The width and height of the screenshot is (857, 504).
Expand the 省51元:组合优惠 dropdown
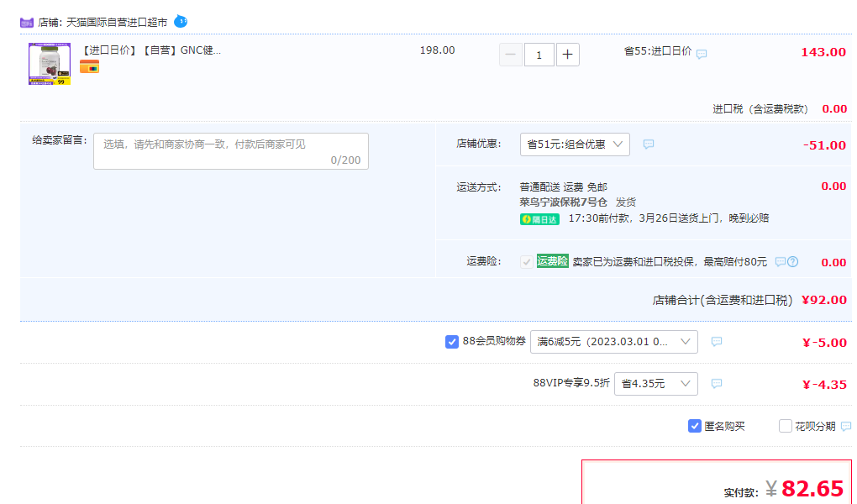(575, 144)
